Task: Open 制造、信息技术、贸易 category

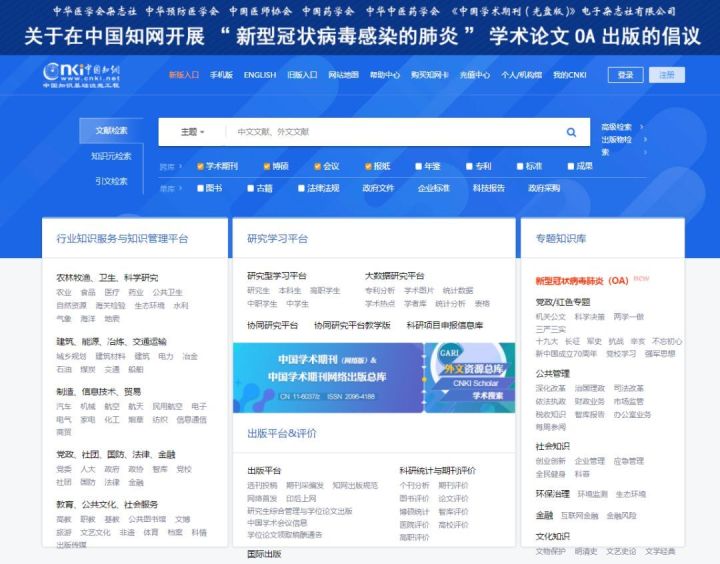Action: click(99, 392)
